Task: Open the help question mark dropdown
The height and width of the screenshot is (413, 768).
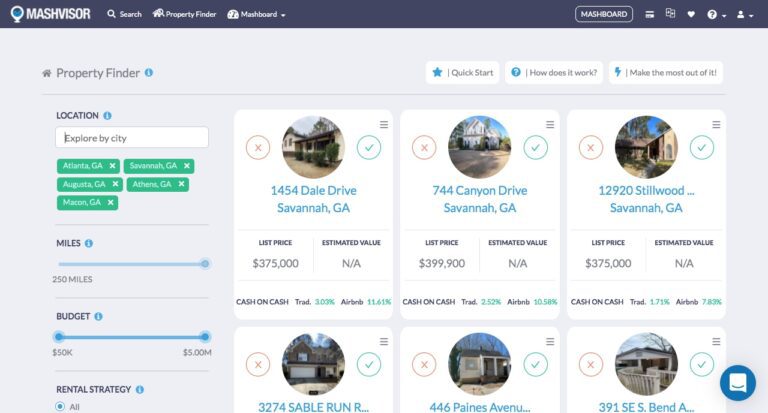Action: coord(716,14)
